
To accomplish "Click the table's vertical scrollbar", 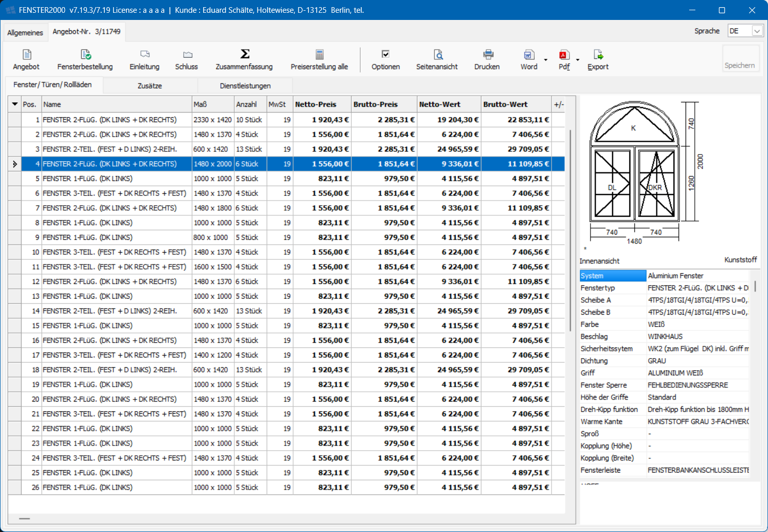I will point(570,230).
